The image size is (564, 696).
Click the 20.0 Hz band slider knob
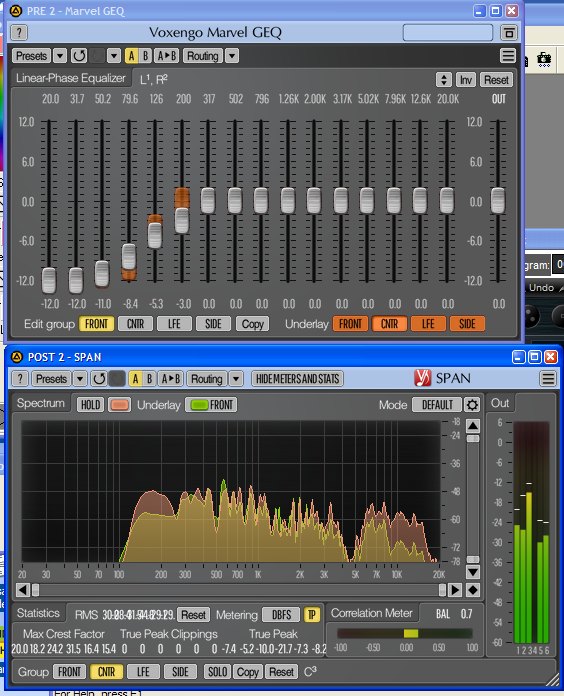click(49, 281)
